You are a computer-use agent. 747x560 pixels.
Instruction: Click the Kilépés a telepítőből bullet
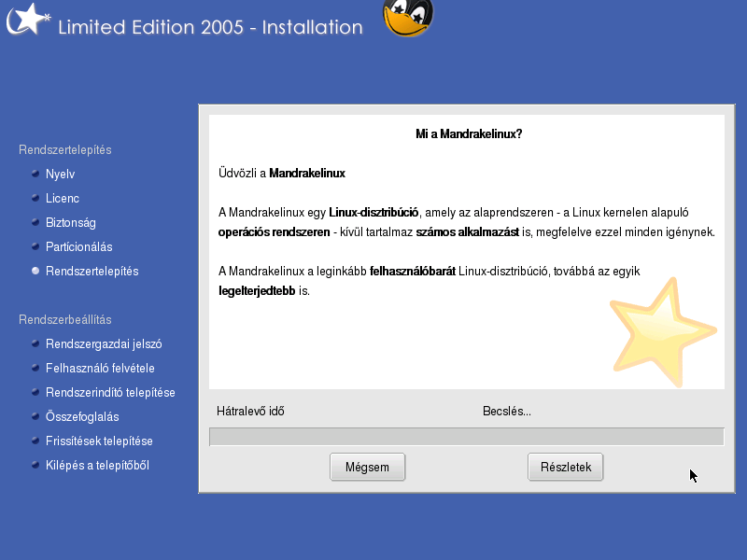pos(35,465)
